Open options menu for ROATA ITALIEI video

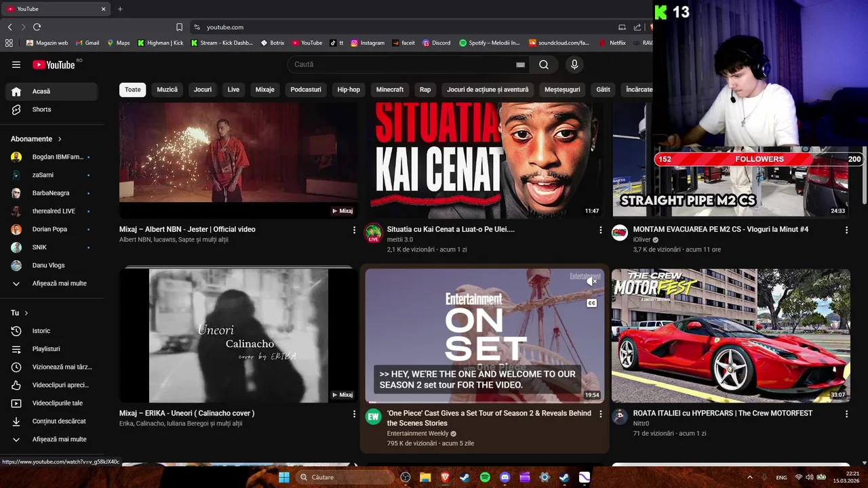[x=846, y=413]
